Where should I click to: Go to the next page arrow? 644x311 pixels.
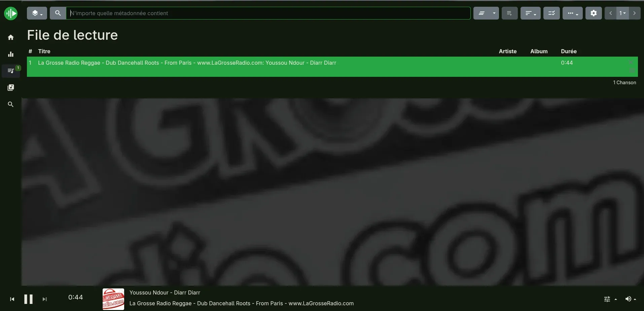[635, 13]
